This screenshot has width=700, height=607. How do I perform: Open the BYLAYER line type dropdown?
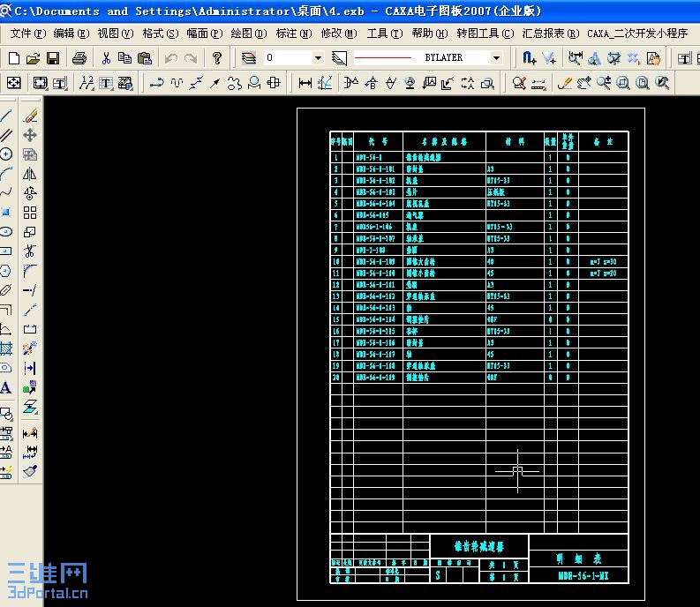pos(496,57)
